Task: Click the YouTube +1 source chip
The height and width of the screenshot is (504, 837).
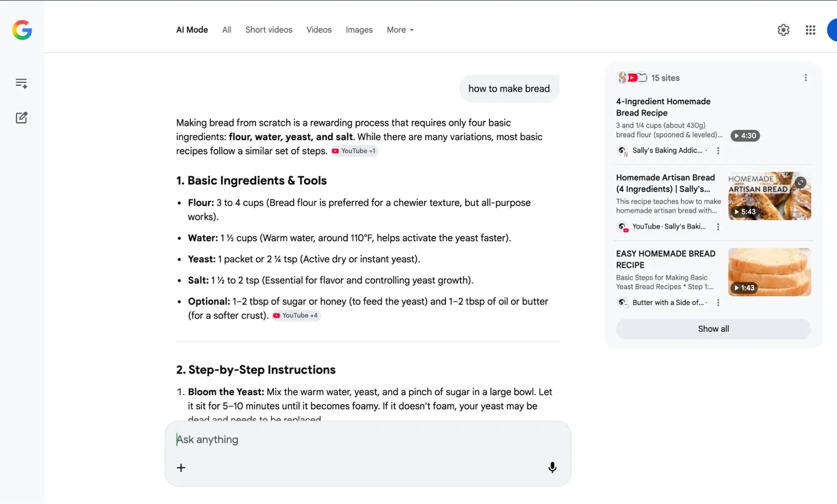Action: click(354, 151)
